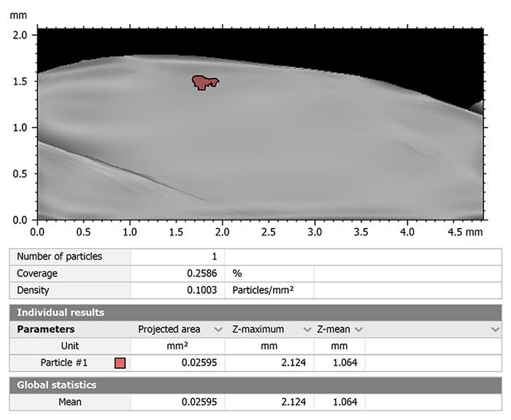
Task: Select the Number of particles row label
Action: (59, 257)
